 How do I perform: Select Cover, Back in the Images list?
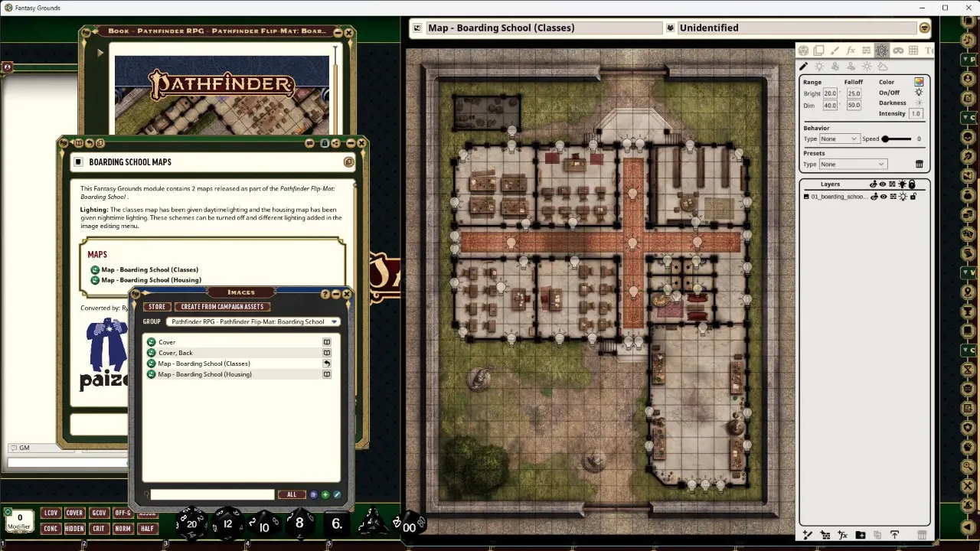(175, 353)
